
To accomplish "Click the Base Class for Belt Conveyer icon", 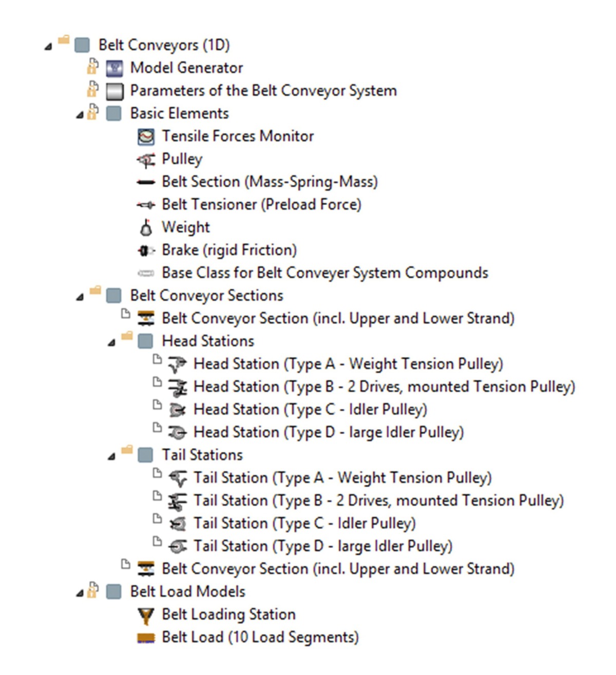I will click(146, 273).
